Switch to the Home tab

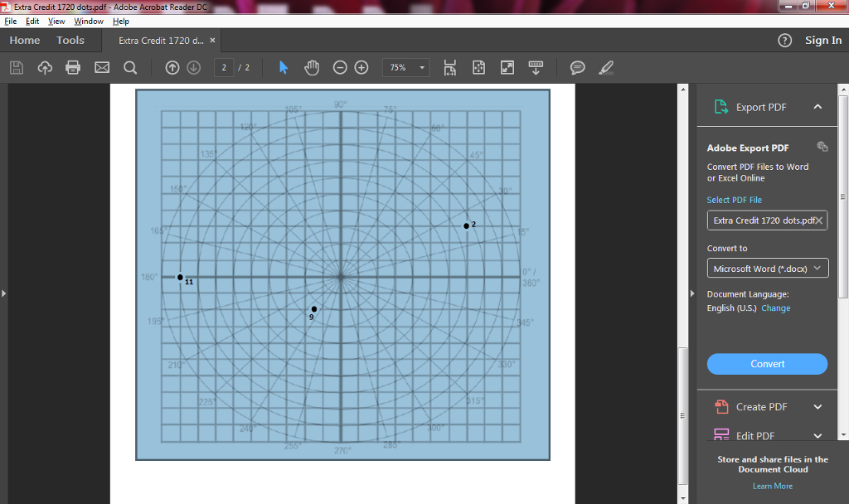pos(24,40)
